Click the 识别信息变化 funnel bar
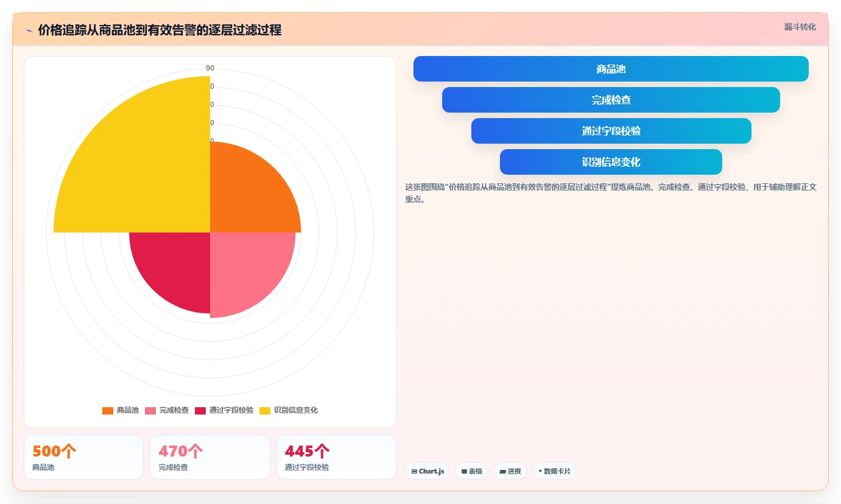Image resolution: width=841 pixels, height=504 pixels. 611,162
